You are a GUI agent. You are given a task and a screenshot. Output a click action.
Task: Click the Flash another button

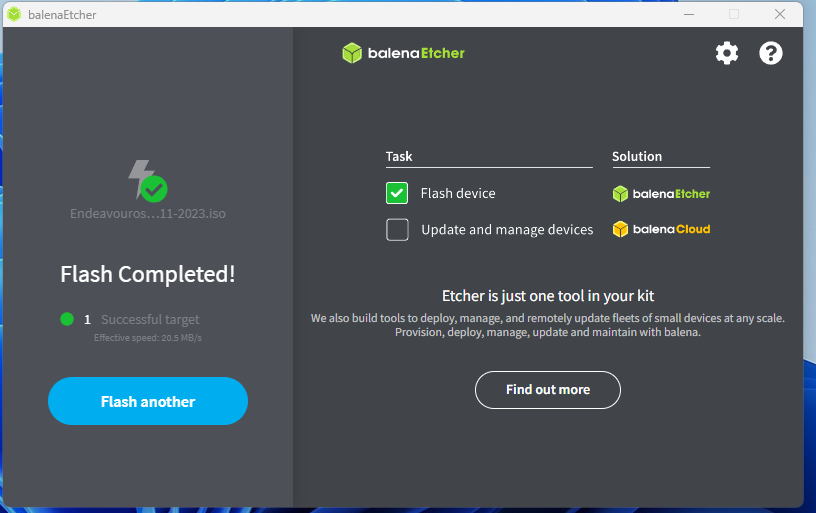(148, 401)
